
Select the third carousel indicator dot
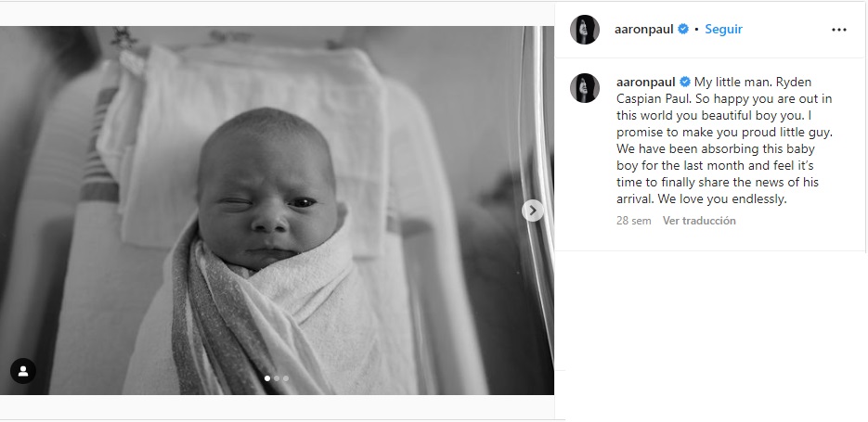286,378
